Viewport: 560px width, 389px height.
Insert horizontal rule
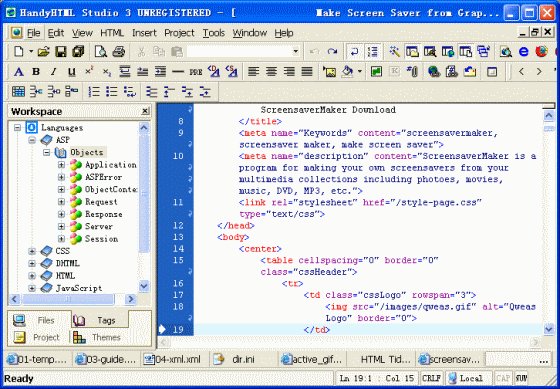pos(178,72)
